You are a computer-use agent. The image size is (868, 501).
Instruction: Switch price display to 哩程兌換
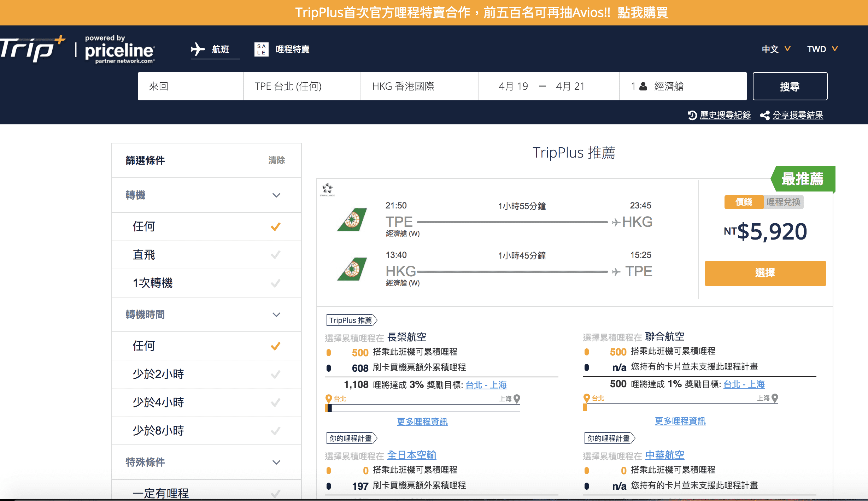[784, 202]
